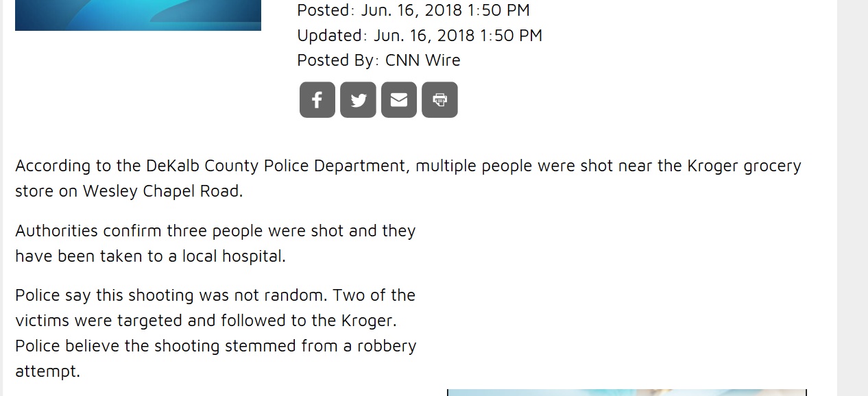Click 'Police say this shooting was not random'

(171, 295)
